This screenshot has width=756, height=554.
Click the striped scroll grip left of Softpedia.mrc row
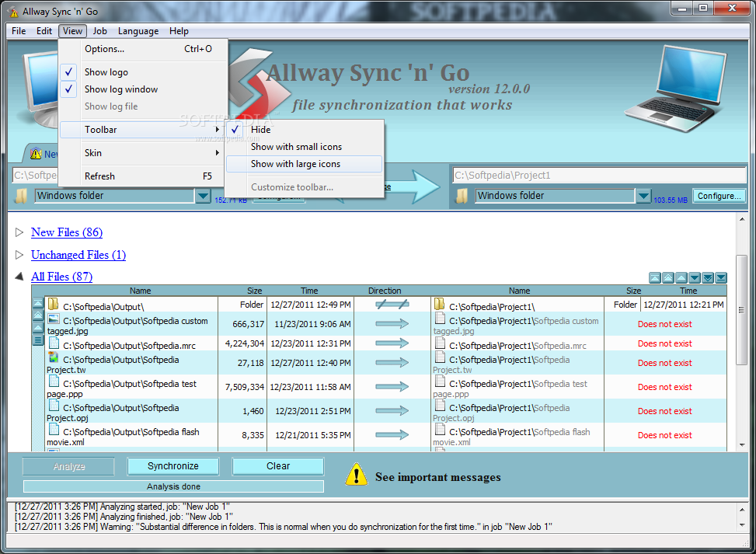[x=38, y=340]
